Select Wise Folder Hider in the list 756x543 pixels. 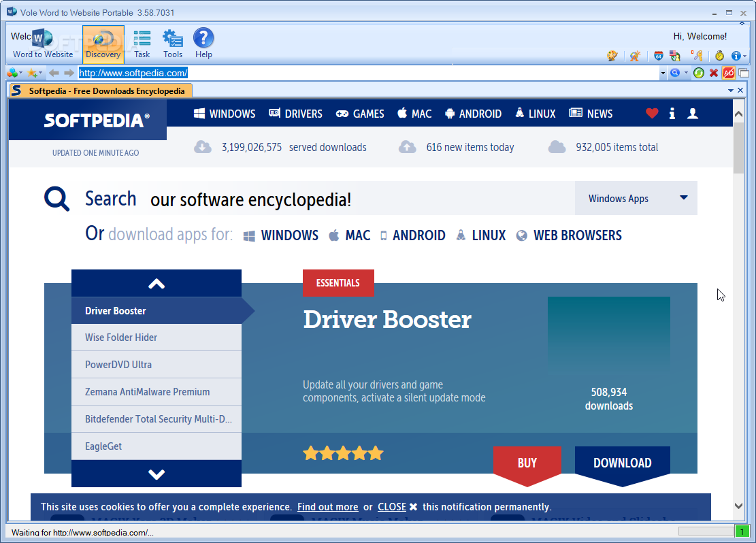coord(157,338)
